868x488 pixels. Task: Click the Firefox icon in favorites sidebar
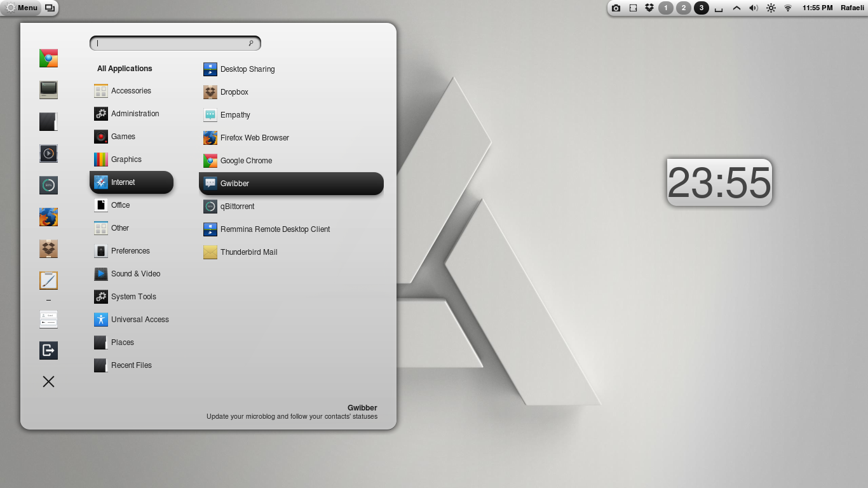(48, 217)
